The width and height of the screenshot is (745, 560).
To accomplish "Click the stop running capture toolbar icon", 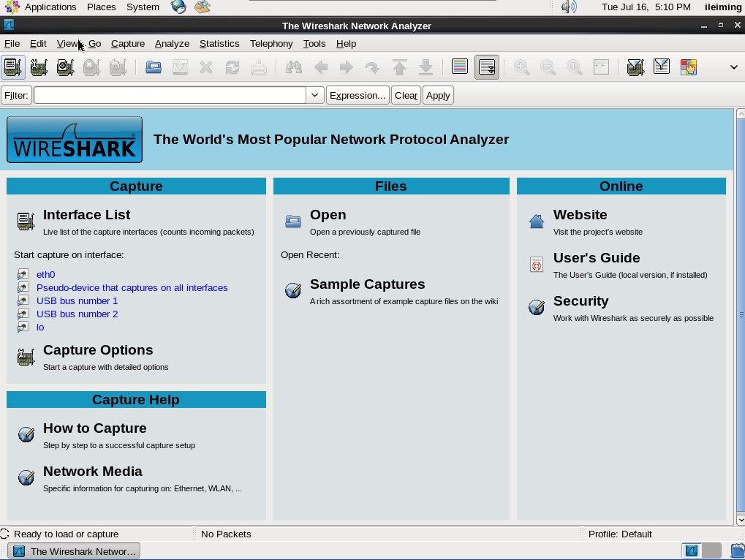I will click(x=91, y=67).
